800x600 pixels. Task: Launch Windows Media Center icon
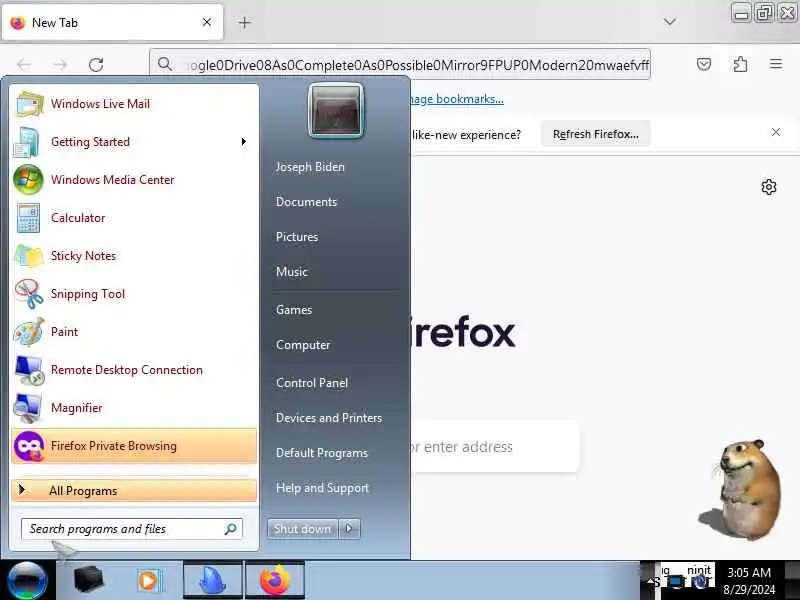click(28, 180)
